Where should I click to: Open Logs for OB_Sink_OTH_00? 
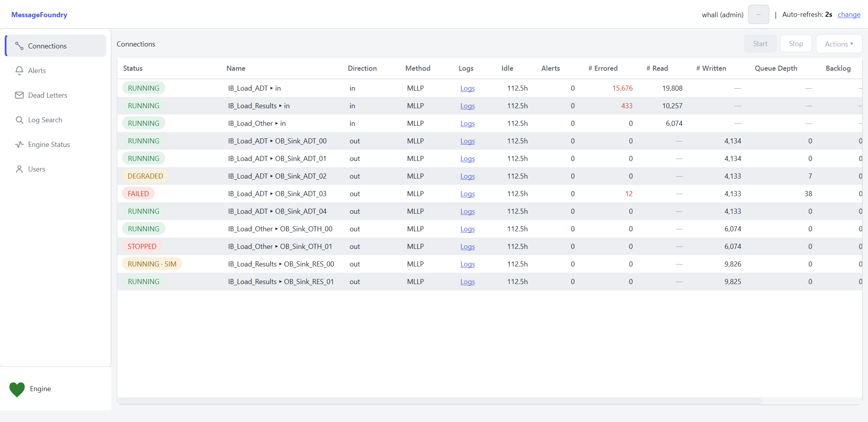(467, 229)
